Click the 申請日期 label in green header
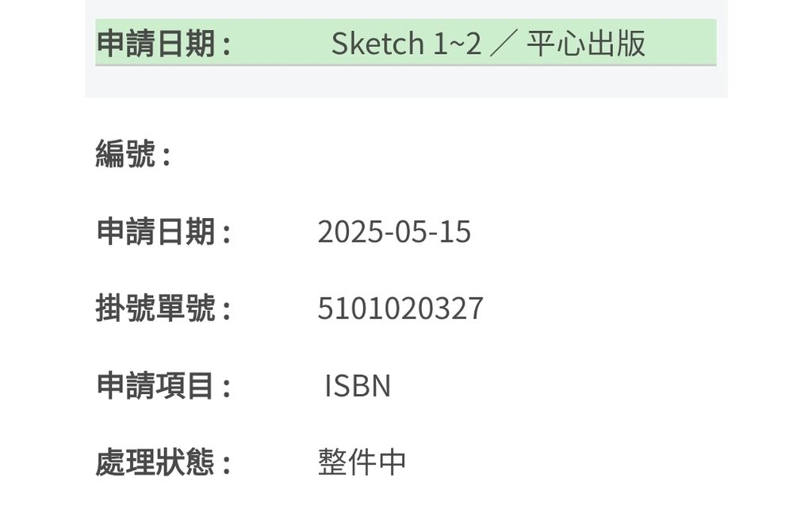 (163, 43)
